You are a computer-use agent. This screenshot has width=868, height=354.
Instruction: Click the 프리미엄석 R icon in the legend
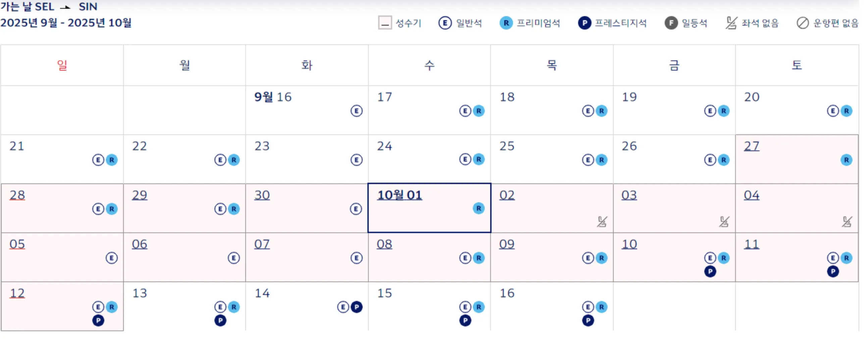pos(506,23)
